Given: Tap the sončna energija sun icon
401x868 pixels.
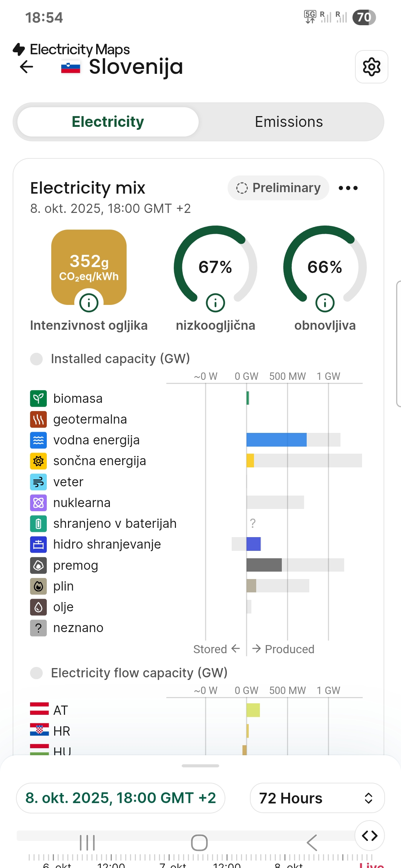Looking at the screenshot, I should 38,461.
